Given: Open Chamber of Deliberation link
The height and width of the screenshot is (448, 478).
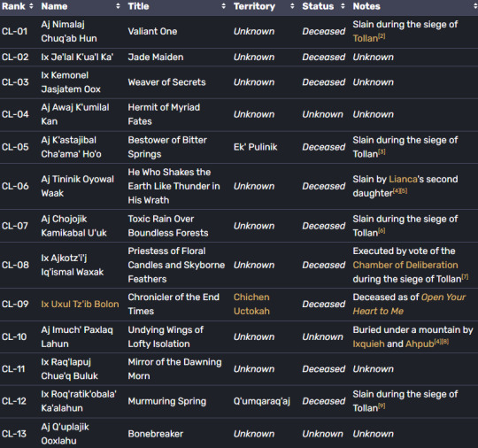Looking at the screenshot, I should coord(405,265).
